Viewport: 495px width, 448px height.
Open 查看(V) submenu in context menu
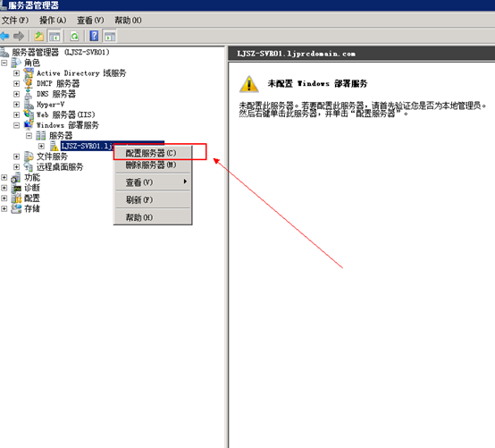(153, 182)
